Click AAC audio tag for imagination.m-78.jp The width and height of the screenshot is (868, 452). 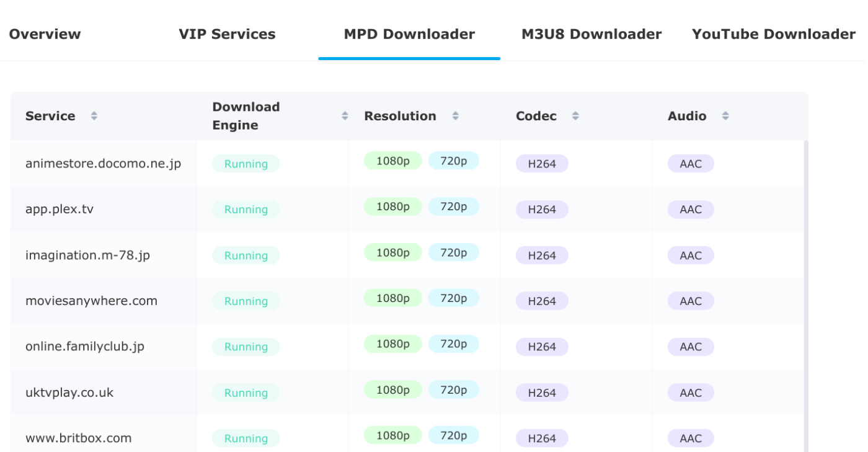(x=691, y=255)
